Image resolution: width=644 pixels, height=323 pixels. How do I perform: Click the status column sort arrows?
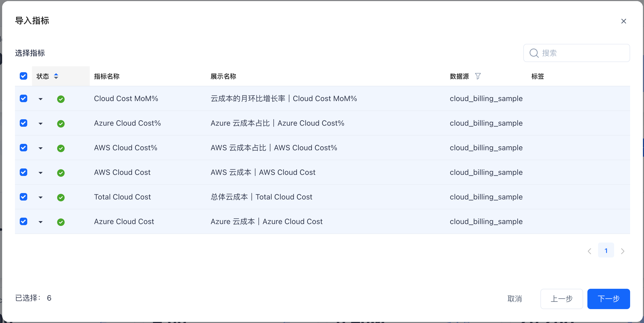click(56, 76)
